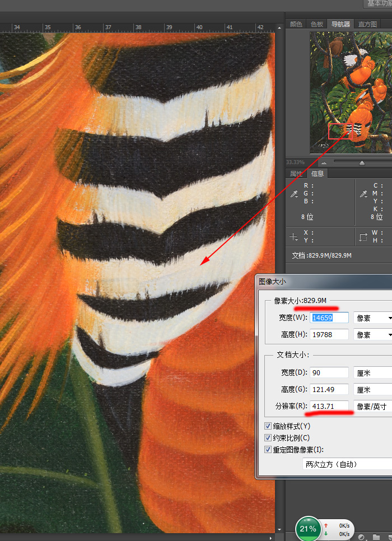Click ruler mark 38 on top ruler

138,27
